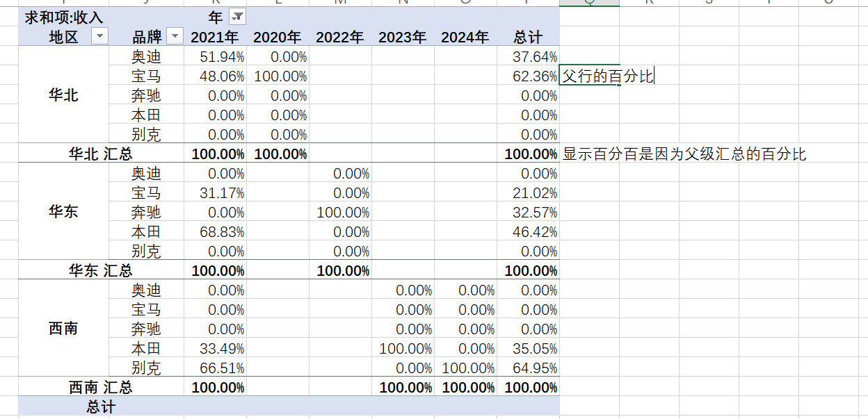
Task: Select the 总计 column header
Action: pos(528,37)
